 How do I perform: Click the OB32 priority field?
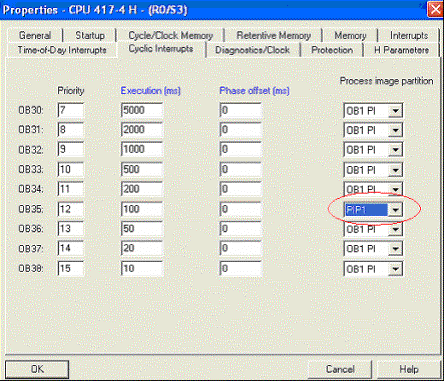pos(70,149)
